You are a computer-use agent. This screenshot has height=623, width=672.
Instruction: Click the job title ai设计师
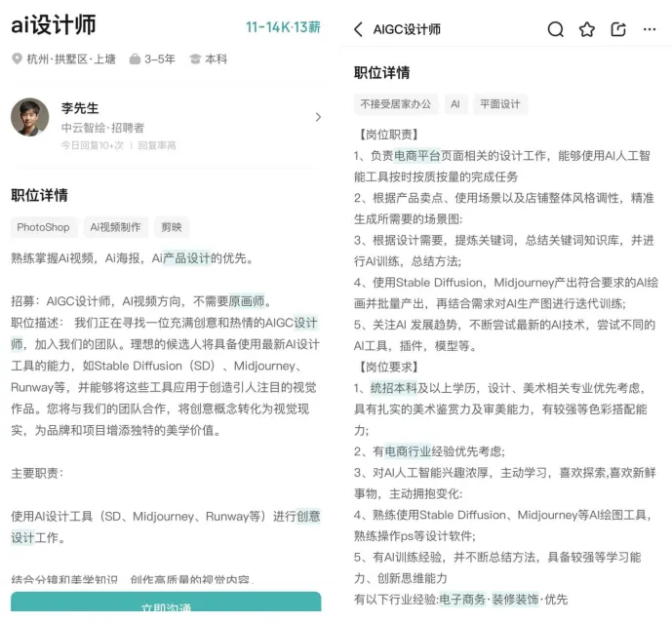(53, 24)
